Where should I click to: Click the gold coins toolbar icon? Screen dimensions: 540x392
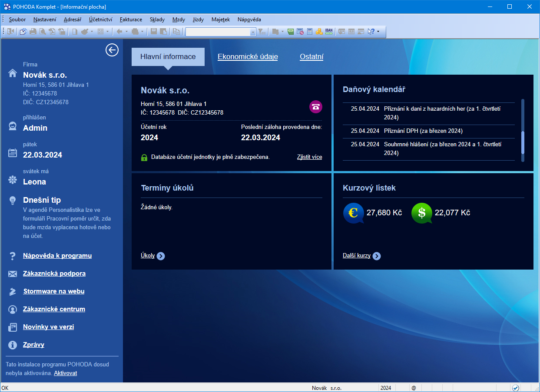coord(319,31)
